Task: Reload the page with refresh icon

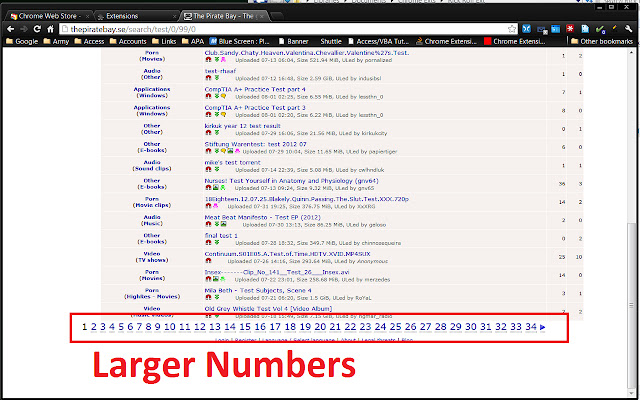Action: (37, 29)
